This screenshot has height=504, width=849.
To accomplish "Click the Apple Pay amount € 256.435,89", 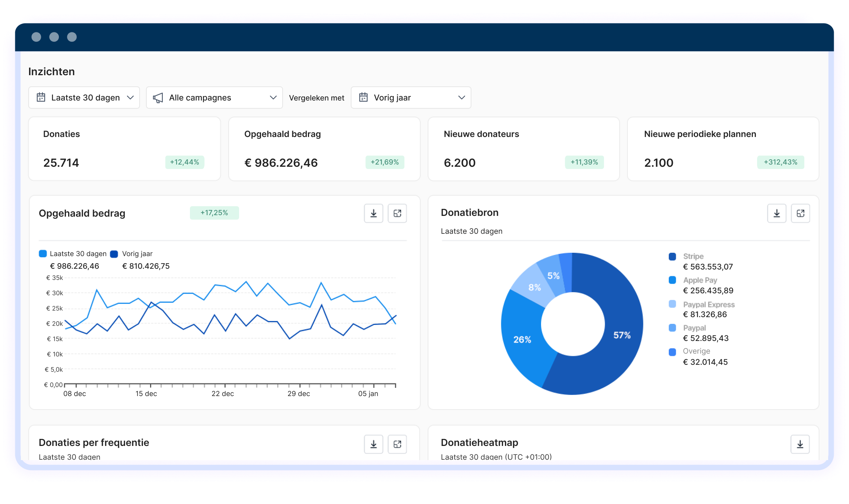I will coord(708,291).
